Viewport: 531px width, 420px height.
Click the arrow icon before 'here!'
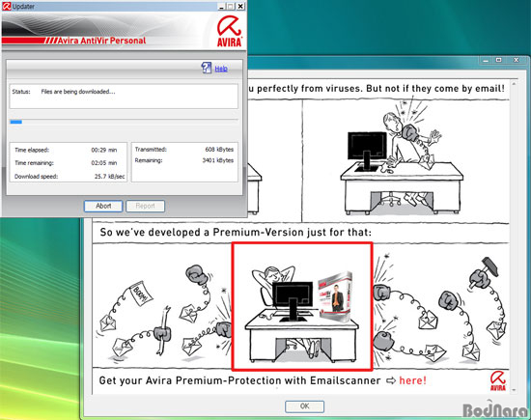coord(391,380)
